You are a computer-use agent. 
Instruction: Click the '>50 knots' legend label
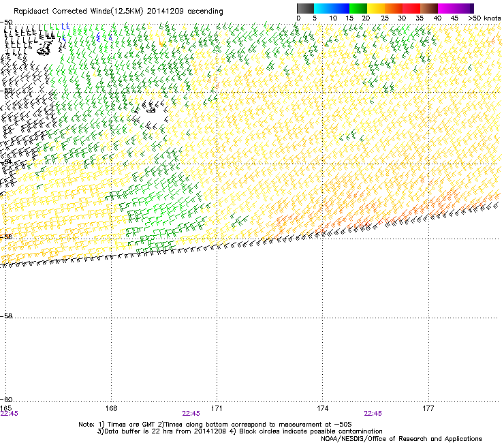(x=484, y=18)
